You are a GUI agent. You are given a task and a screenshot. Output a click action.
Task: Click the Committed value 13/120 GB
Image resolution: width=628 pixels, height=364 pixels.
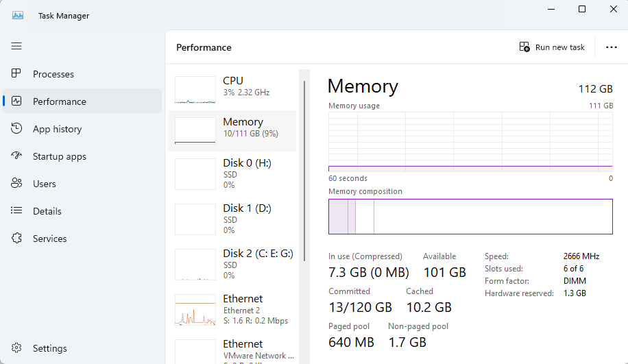(360, 307)
